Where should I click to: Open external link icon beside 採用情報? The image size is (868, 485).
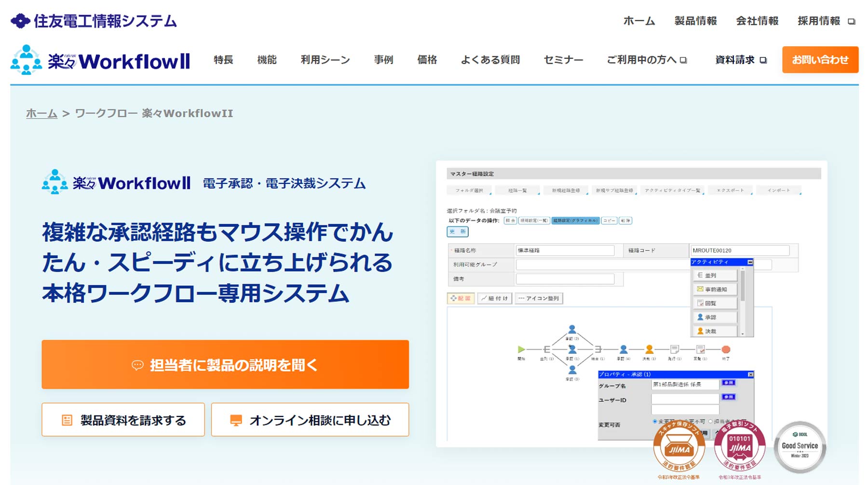852,21
